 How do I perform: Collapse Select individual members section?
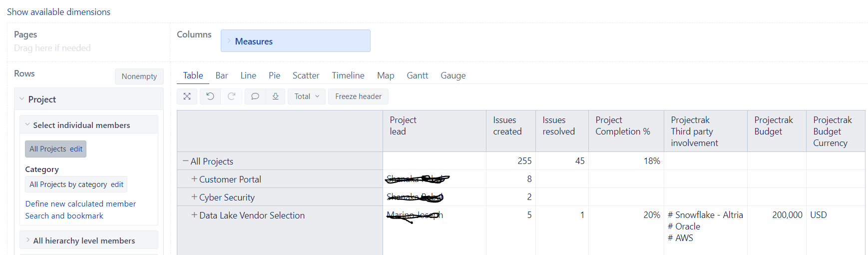pyautogui.click(x=28, y=124)
